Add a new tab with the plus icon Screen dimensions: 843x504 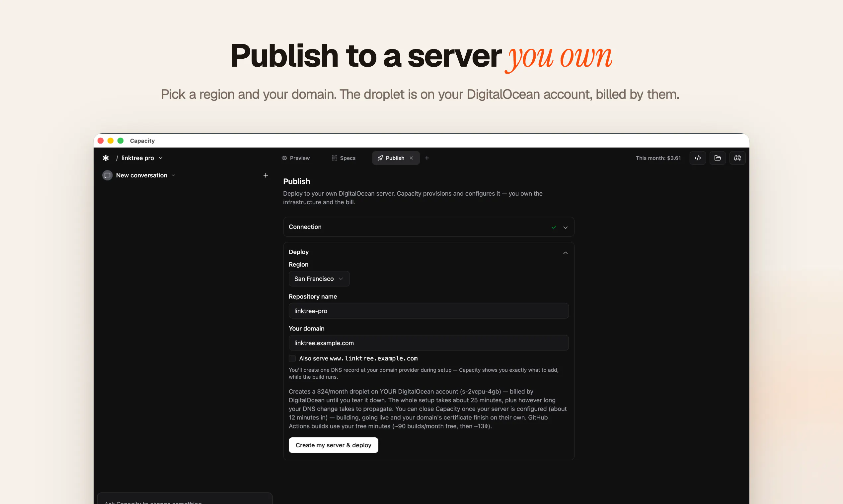[427, 158]
